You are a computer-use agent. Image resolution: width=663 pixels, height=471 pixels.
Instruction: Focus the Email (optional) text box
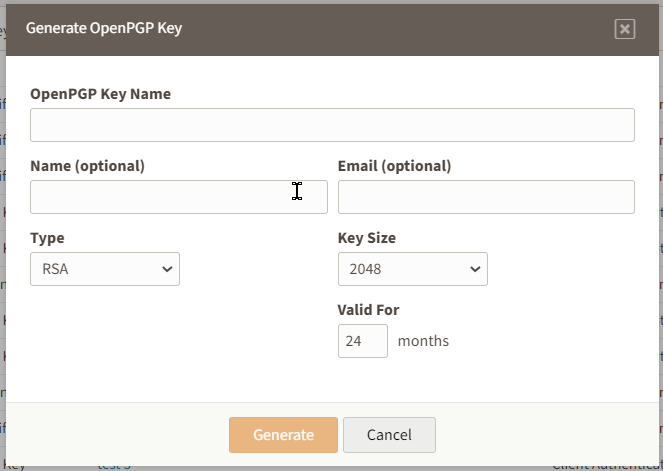pyautogui.click(x=486, y=197)
